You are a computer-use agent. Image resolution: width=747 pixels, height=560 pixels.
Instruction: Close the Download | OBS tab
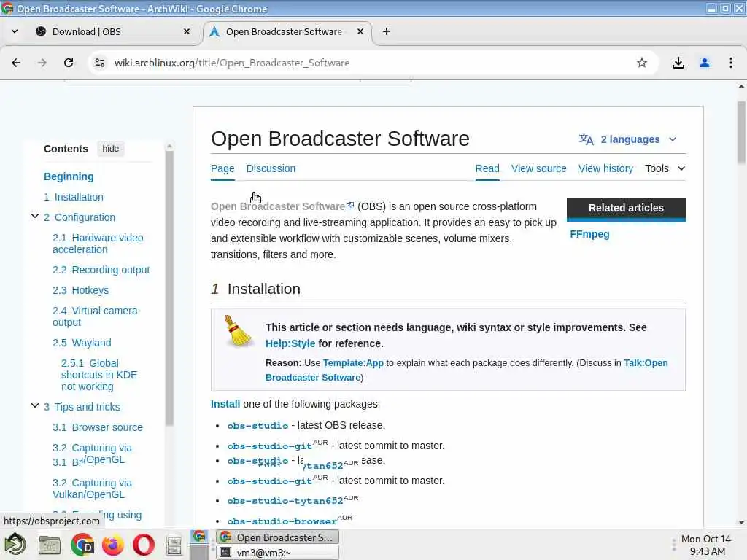click(x=187, y=31)
